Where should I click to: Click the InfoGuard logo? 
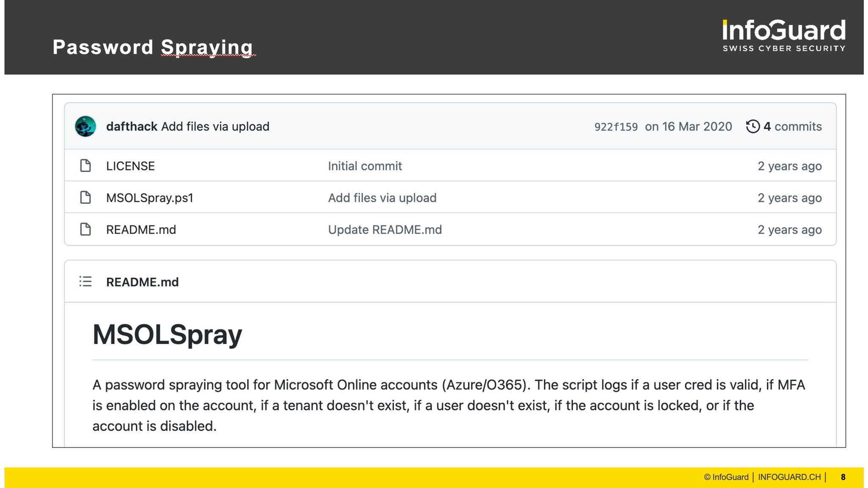784,36
